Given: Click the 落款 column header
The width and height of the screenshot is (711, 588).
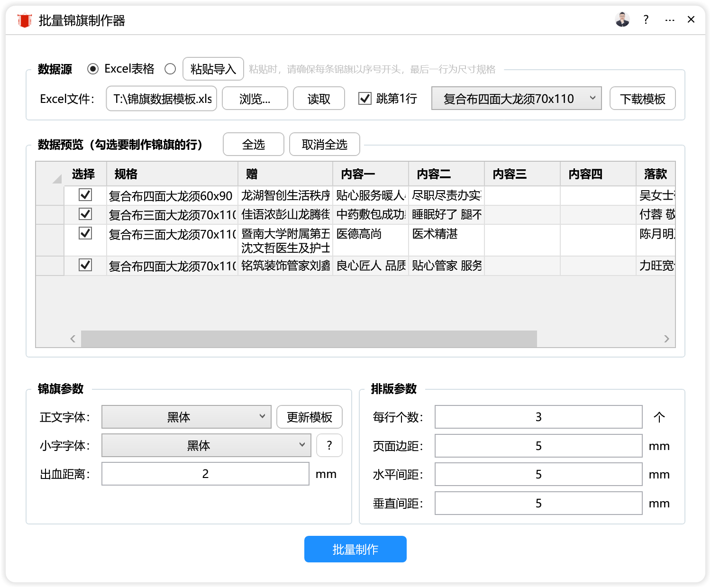Looking at the screenshot, I should tap(656, 174).
